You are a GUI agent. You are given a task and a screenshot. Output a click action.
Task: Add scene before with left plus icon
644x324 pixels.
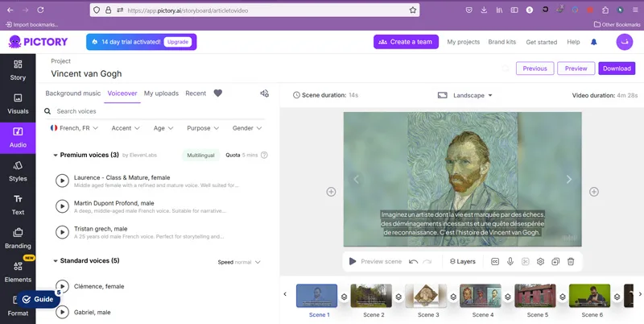[x=331, y=192]
